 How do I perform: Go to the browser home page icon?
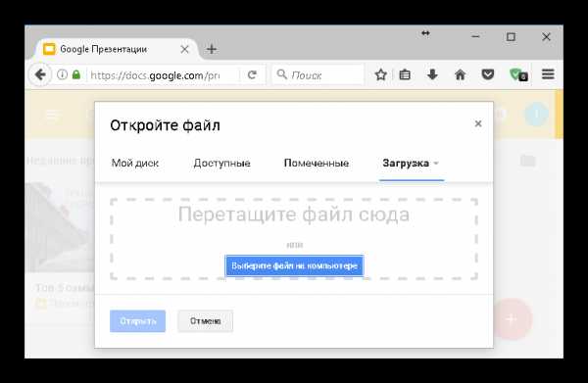pyautogui.click(x=461, y=74)
